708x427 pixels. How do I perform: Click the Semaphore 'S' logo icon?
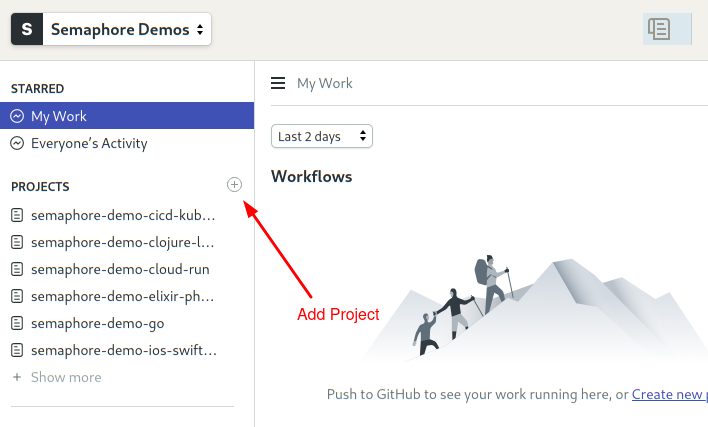click(x=26, y=29)
